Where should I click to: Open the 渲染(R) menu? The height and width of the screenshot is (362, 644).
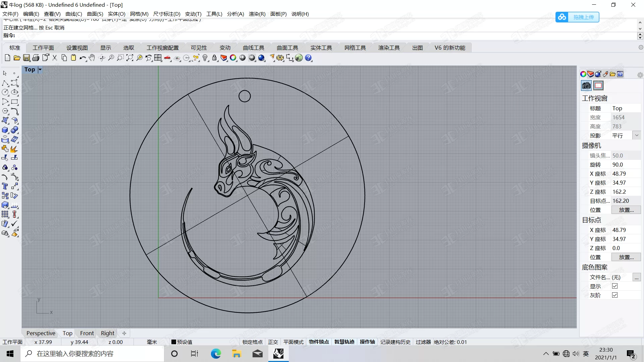[x=257, y=14]
